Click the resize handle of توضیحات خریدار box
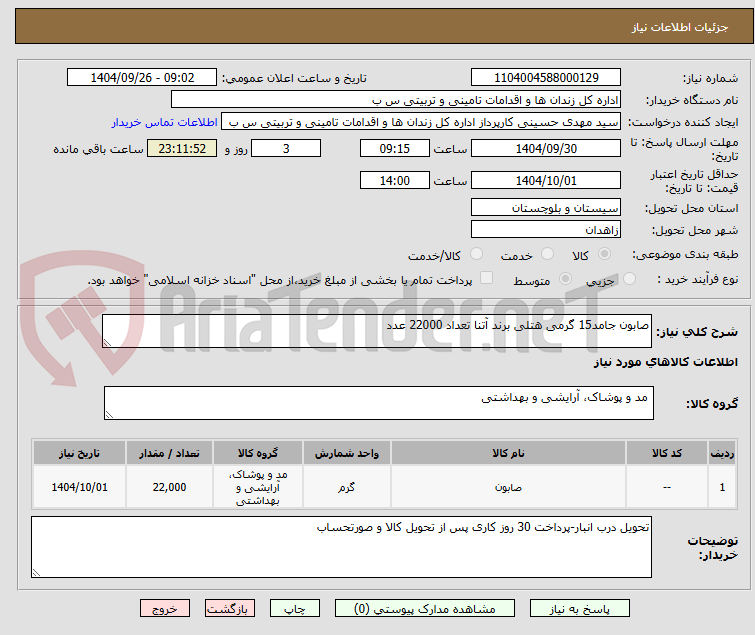Screen dimensions: 755x635 point(36,572)
